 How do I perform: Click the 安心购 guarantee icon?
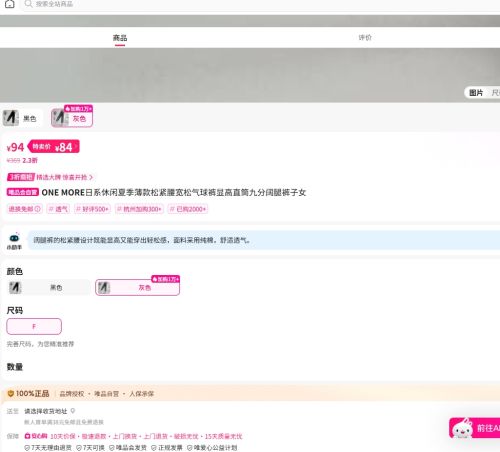point(28,436)
